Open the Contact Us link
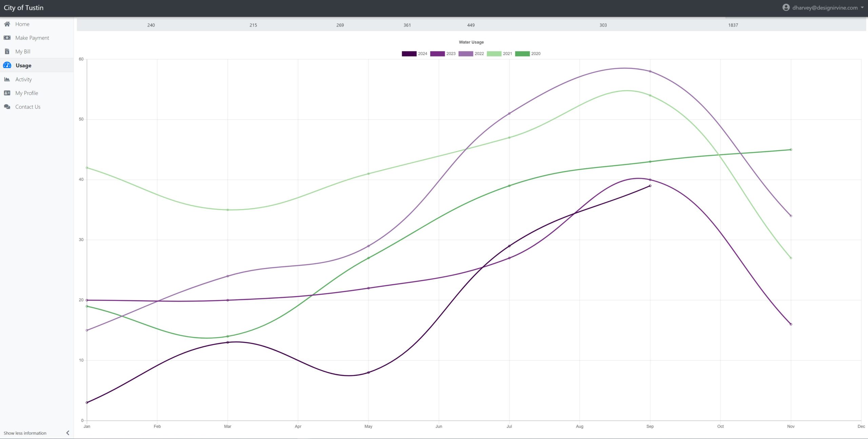 [x=28, y=107]
